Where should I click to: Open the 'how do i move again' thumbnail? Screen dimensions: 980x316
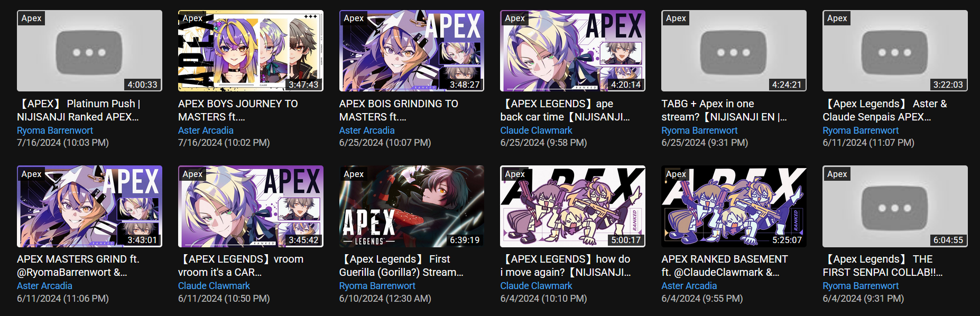click(x=572, y=206)
